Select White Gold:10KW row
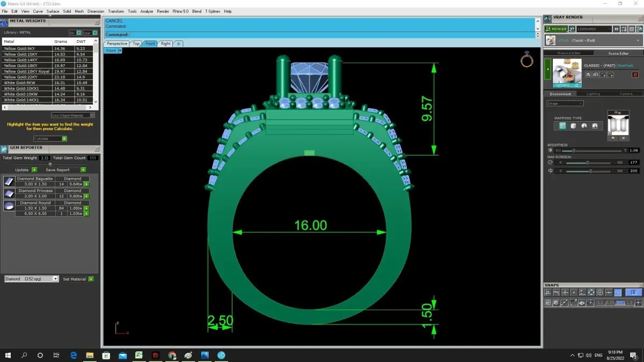Viewport: 644px width, 362px height. pos(47,94)
